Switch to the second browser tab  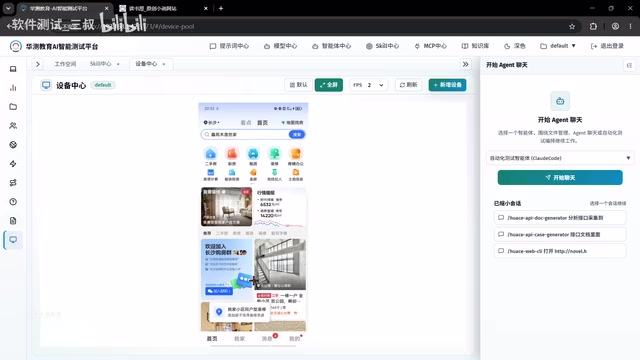[x=163, y=8]
